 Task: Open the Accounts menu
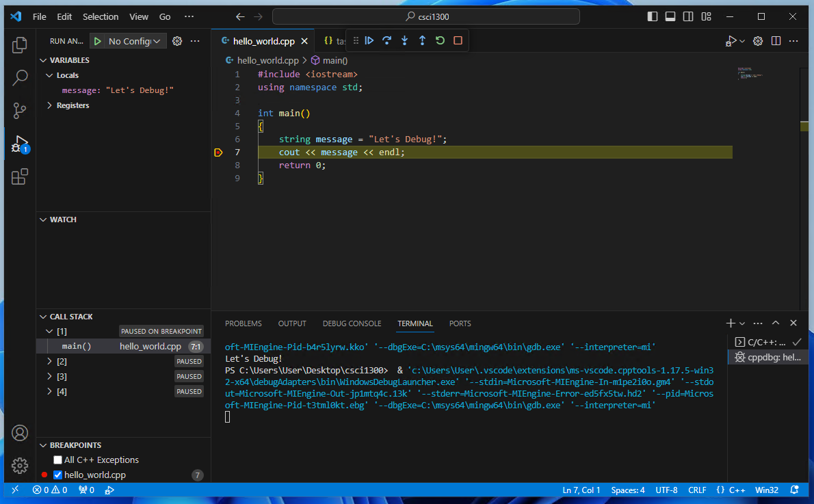coord(20,433)
